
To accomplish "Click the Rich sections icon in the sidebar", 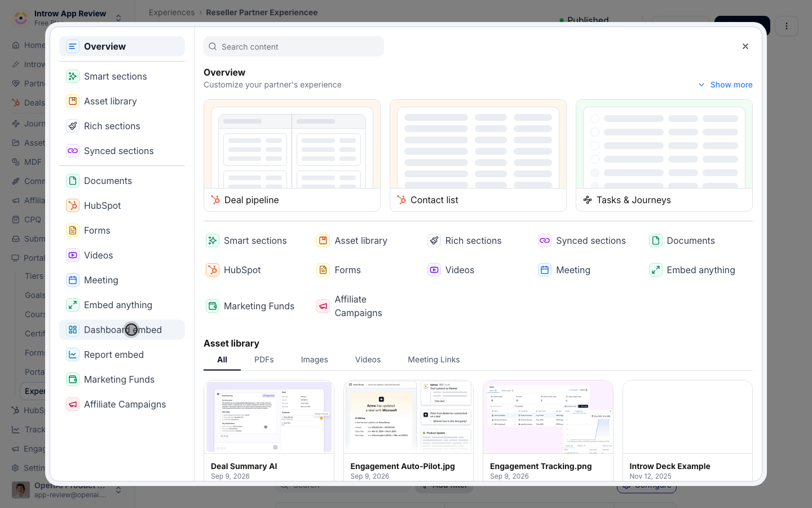I will (x=73, y=126).
